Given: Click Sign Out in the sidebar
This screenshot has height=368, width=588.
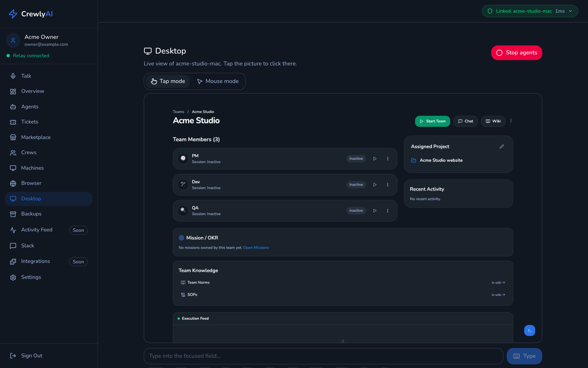Looking at the screenshot, I should (x=49, y=356).
